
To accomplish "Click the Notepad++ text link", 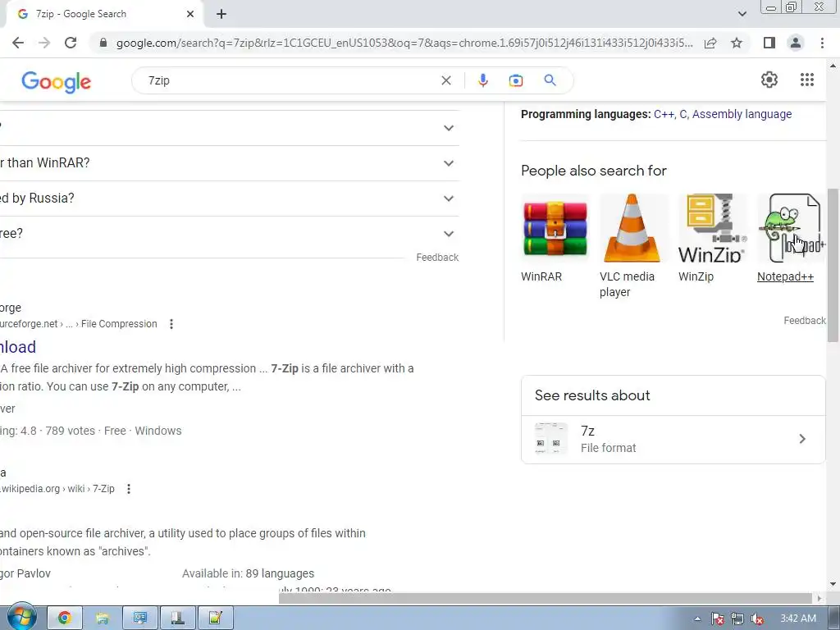I will click(785, 276).
